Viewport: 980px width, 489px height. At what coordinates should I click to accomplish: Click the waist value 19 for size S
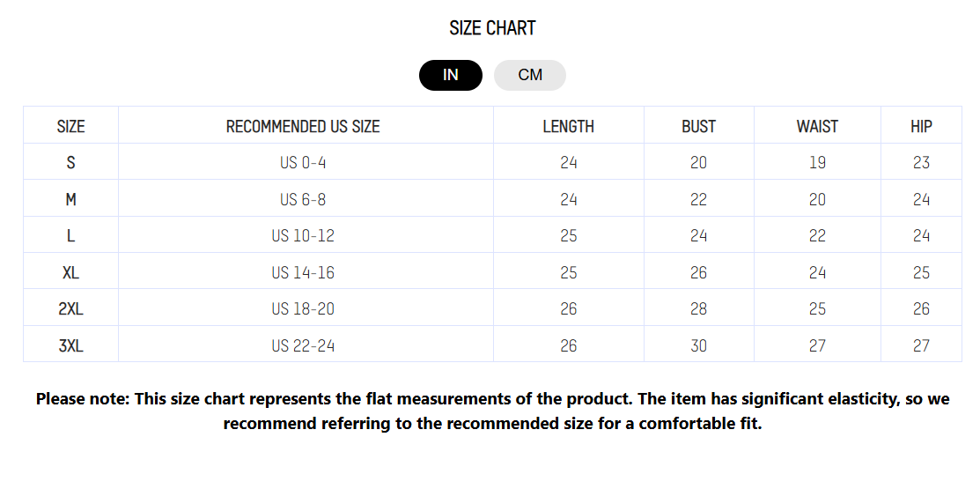(x=817, y=163)
